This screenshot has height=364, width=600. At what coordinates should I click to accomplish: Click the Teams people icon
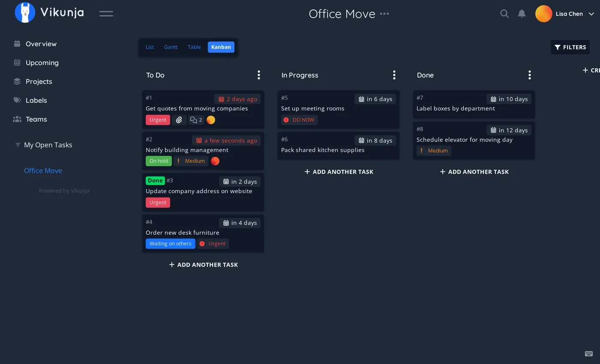tap(17, 119)
